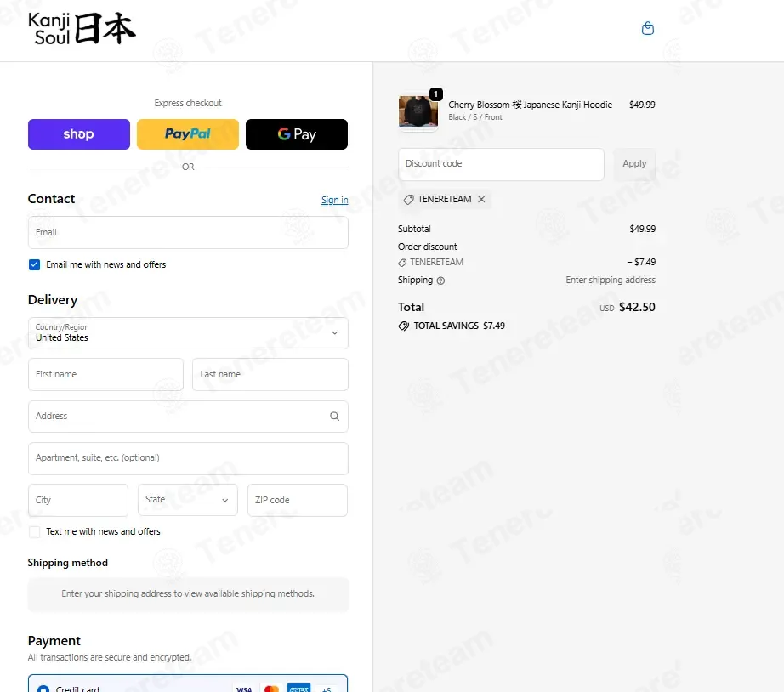Focus the ZIP code field
Viewport: 784px width, 692px height.
(x=297, y=500)
